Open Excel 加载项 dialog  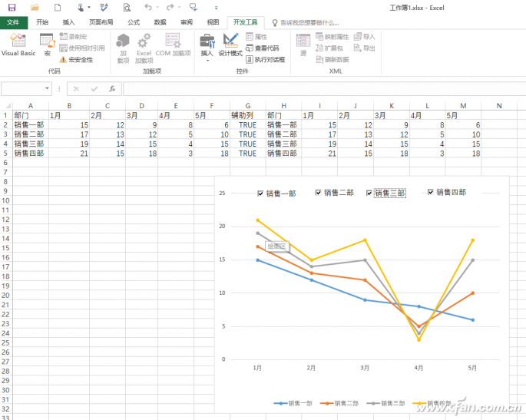click(x=144, y=48)
